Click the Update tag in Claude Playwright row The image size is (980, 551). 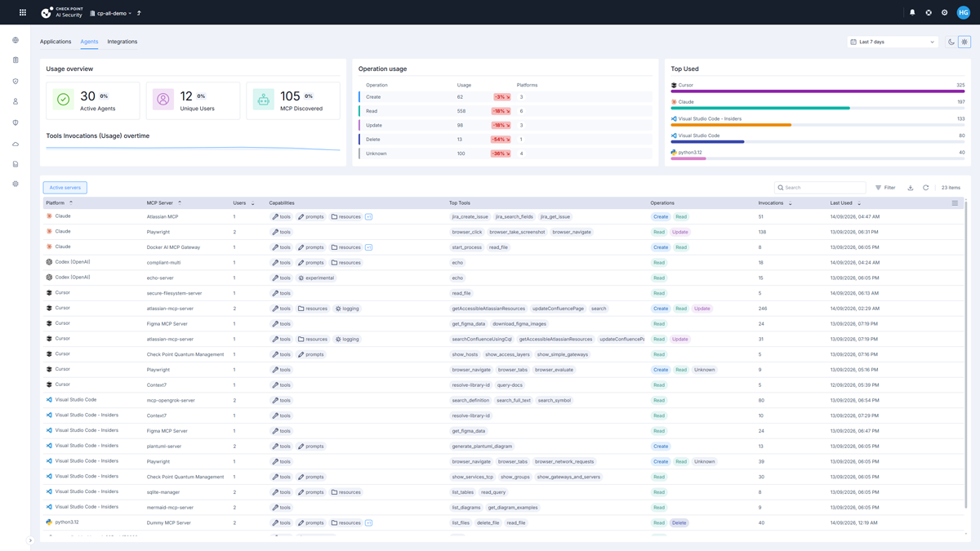680,232
